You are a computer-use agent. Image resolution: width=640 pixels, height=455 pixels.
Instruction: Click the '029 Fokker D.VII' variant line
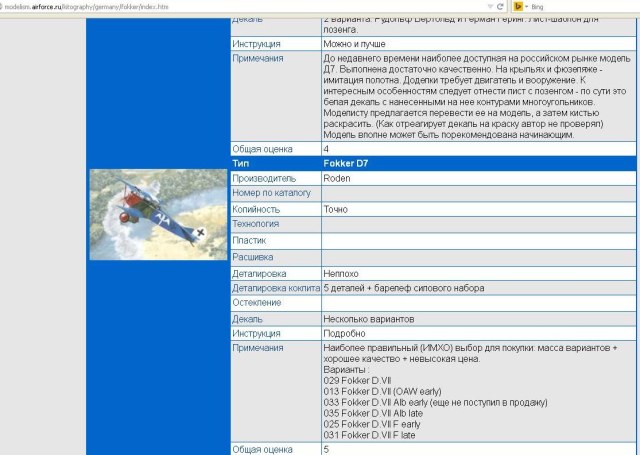tap(358, 379)
